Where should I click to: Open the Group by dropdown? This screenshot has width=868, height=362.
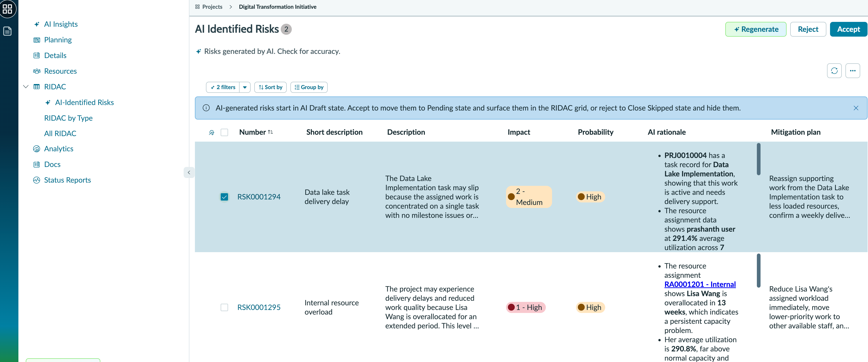[x=309, y=87]
